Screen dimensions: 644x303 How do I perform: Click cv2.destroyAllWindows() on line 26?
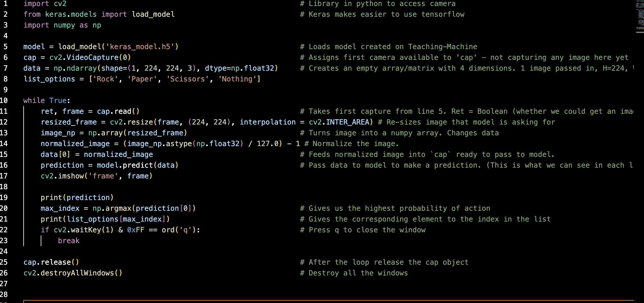coord(72,273)
